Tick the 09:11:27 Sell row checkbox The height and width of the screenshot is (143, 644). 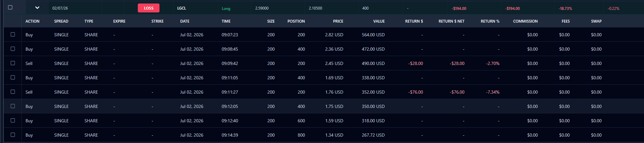point(13,92)
